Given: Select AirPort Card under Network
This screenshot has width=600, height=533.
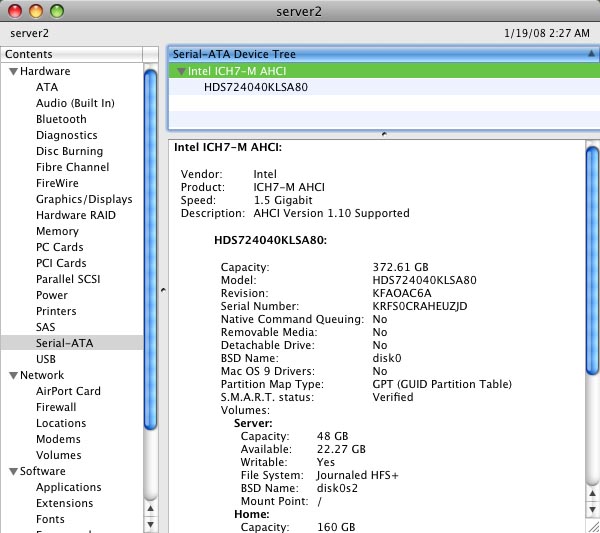Looking at the screenshot, I should tap(68, 391).
